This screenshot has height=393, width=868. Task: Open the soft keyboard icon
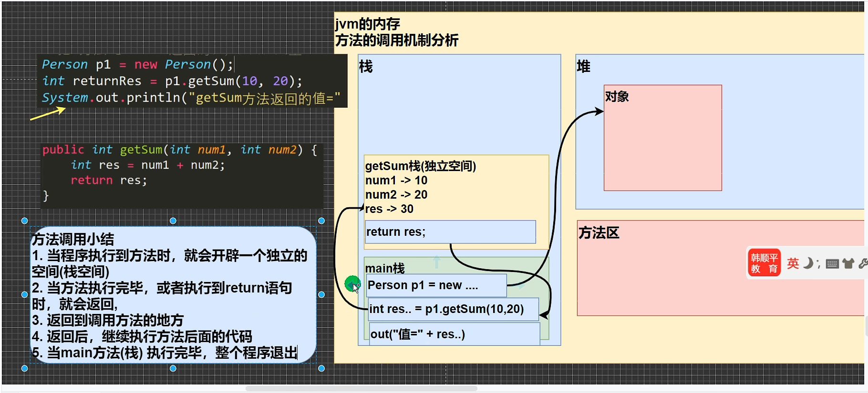[832, 264]
